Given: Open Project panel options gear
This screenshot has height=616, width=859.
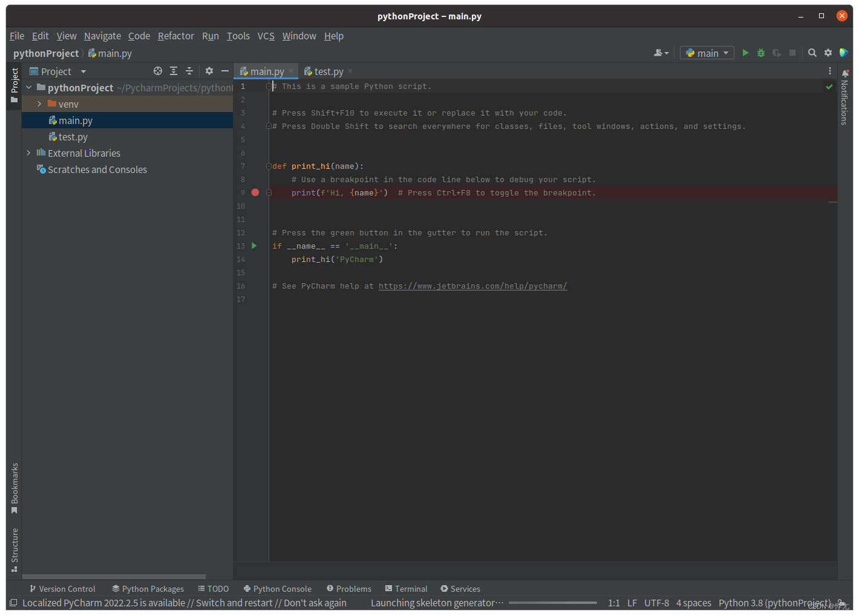Looking at the screenshot, I should [209, 71].
